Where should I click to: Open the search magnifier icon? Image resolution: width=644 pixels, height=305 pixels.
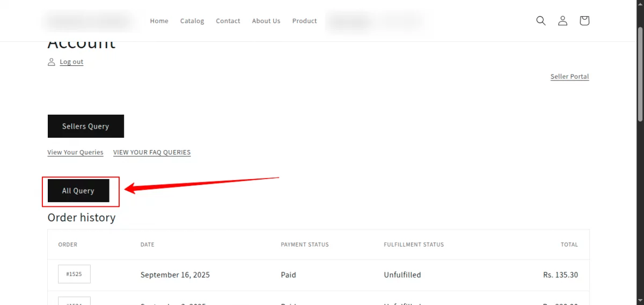[541, 21]
